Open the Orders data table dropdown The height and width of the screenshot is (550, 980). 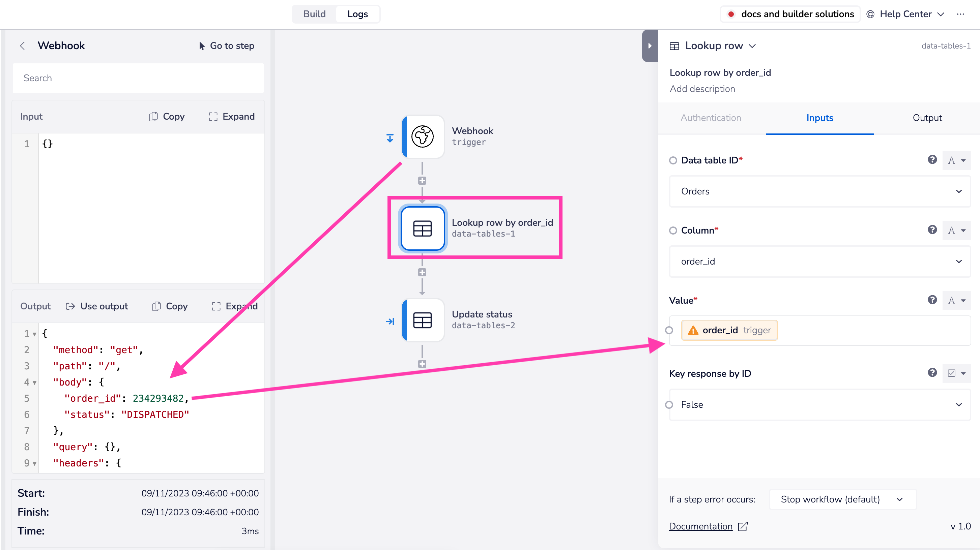[x=819, y=191]
